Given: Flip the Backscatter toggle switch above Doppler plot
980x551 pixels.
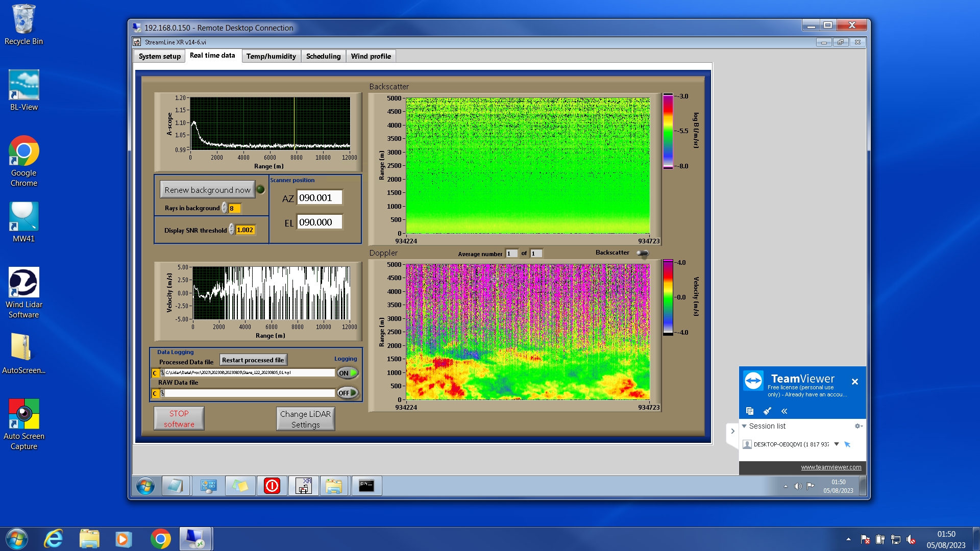Looking at the screenshot, I should [x=642, y=253].
